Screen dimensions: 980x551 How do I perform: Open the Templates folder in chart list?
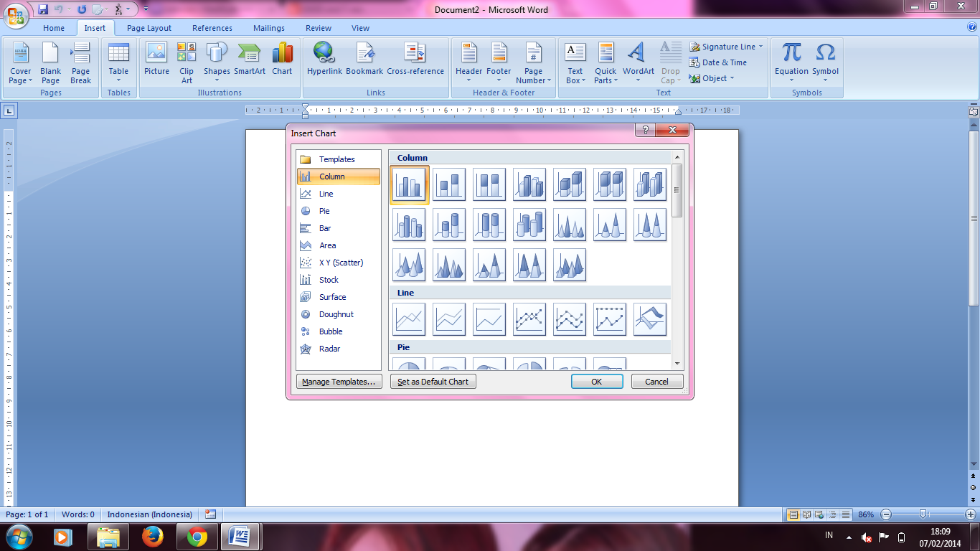coord(338,159)
